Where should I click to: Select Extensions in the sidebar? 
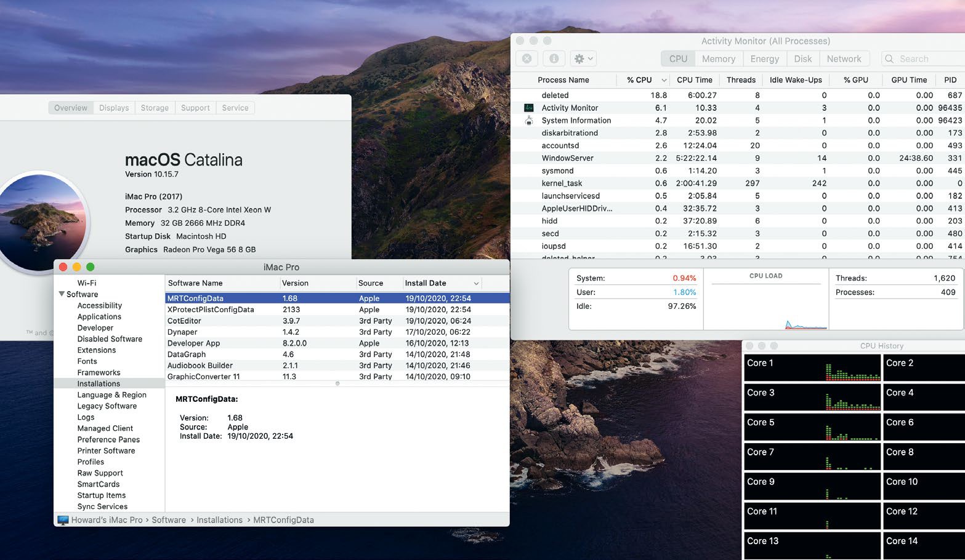point(97,350)
